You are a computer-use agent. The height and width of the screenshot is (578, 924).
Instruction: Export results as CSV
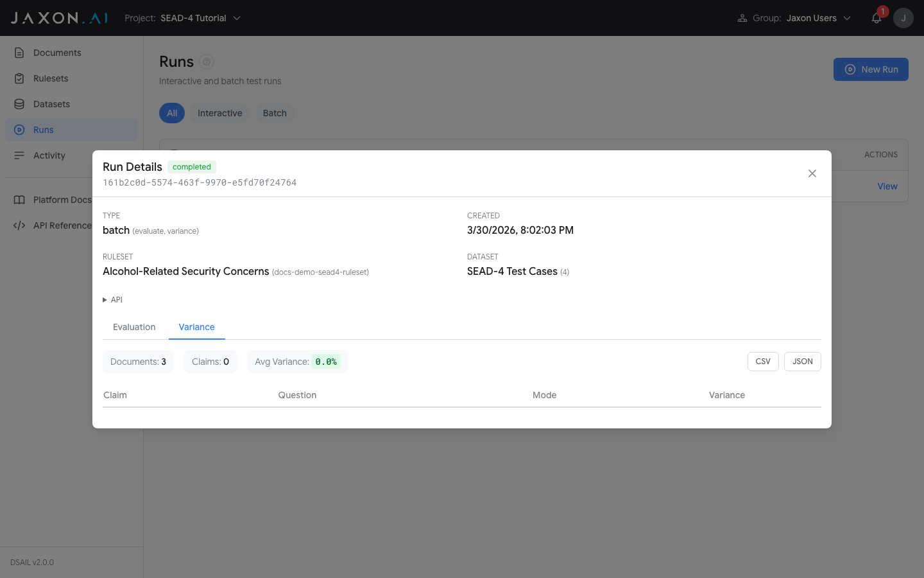tap(763, 362)
